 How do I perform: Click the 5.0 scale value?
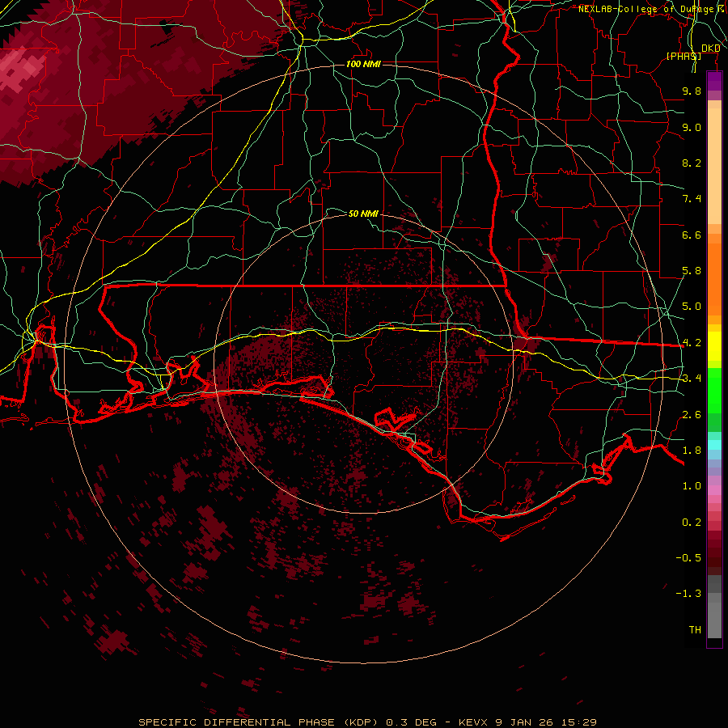pyautogui.click(x=692, y=307)
